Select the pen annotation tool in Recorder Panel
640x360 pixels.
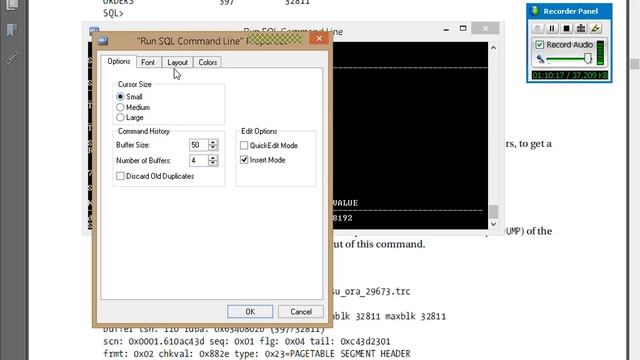(x=596, y=28)
